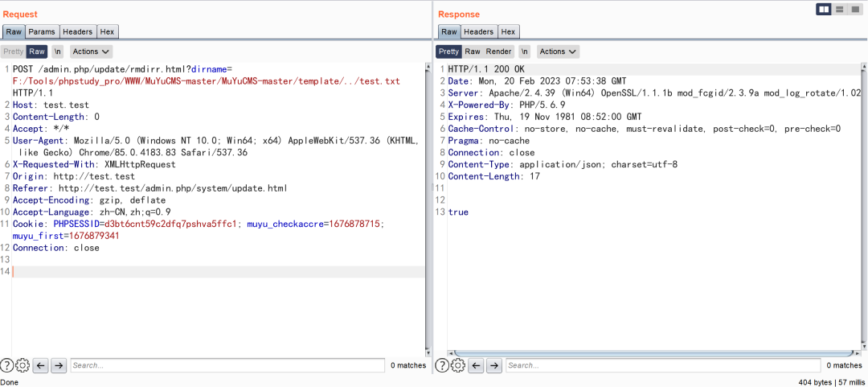Viewport: 868px width, 387px height.
Task: Open Response Headers tab
Action: tap(479, 31)
